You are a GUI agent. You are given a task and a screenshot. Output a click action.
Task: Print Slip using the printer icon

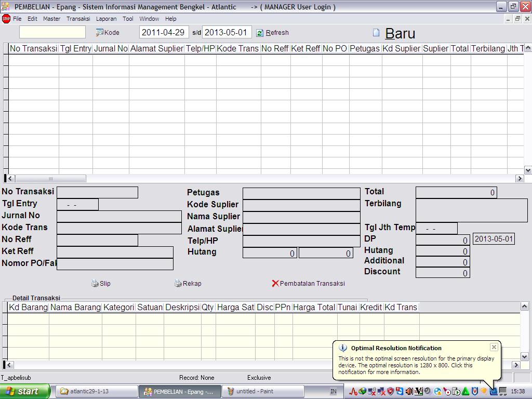click(x=95, y=284)
